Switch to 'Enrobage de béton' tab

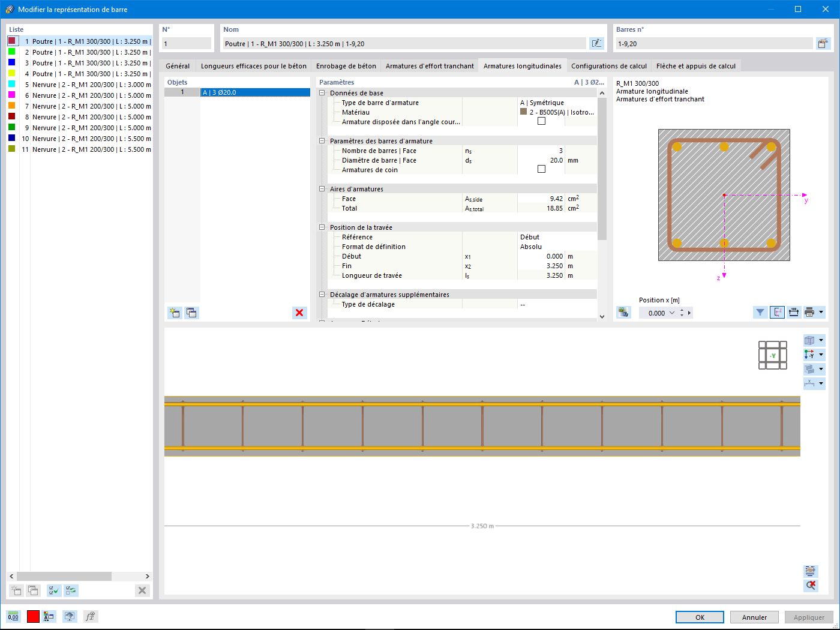346,66
